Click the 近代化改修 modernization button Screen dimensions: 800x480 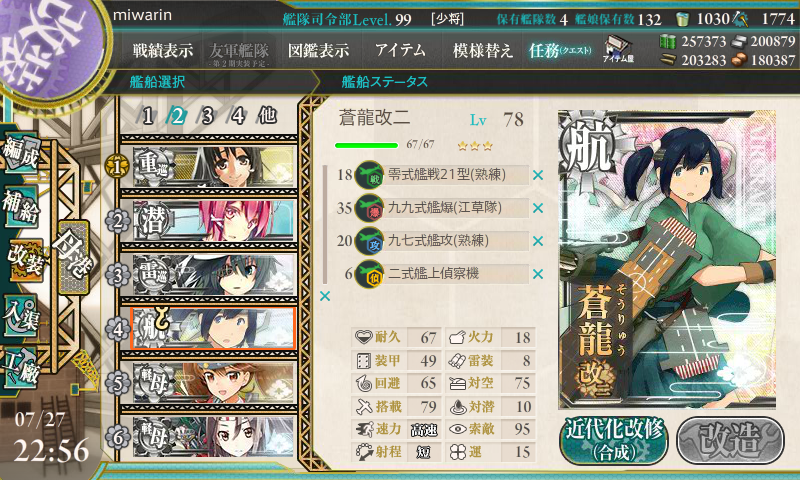click(x=614, y=441)
